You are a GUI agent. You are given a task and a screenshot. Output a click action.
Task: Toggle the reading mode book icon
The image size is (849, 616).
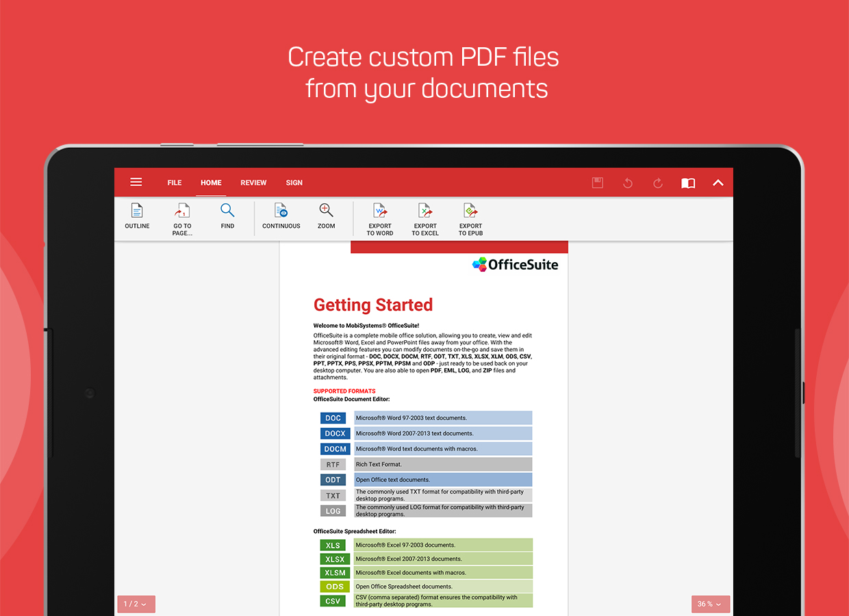pos(688,183)
